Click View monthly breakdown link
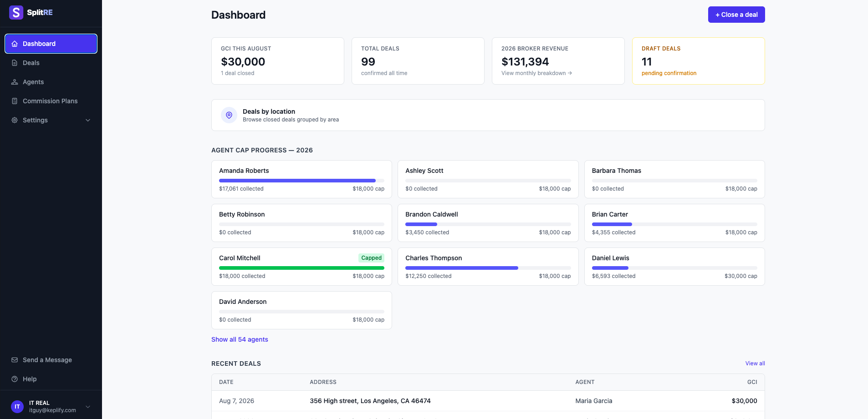Image resolution: width=868 pixels, height=419 pixels. click(536, 73)
